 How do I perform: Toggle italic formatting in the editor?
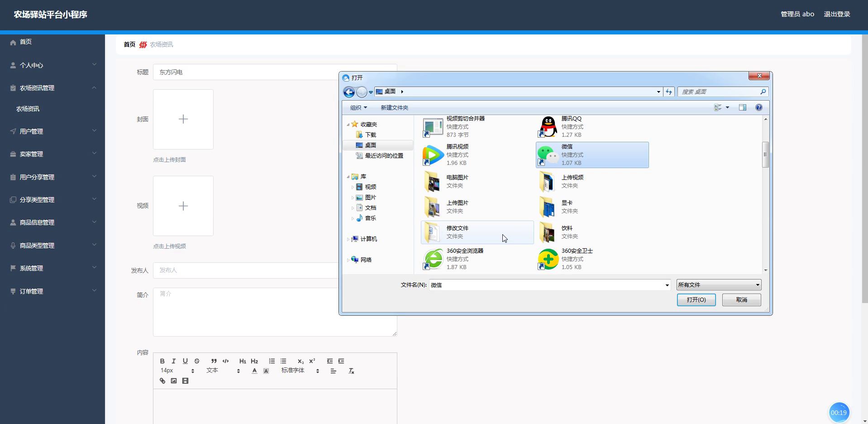(173, 361)
